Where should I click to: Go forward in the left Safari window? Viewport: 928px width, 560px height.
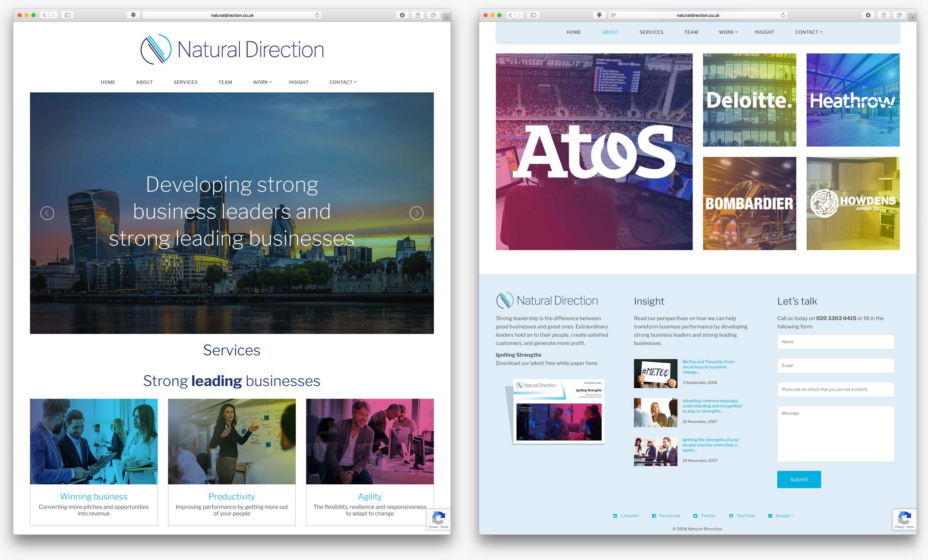coord(53,15)
